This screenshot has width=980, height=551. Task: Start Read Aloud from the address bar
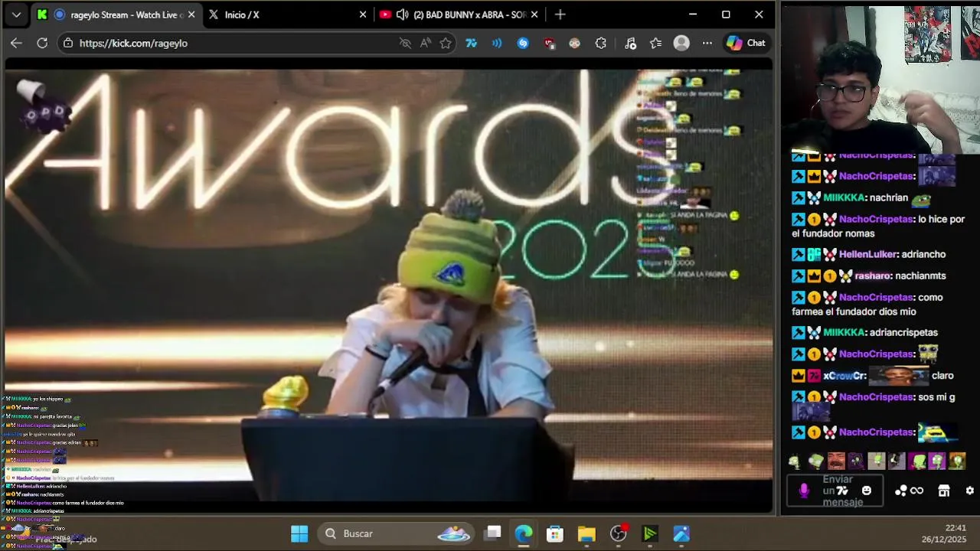point(426,43)
